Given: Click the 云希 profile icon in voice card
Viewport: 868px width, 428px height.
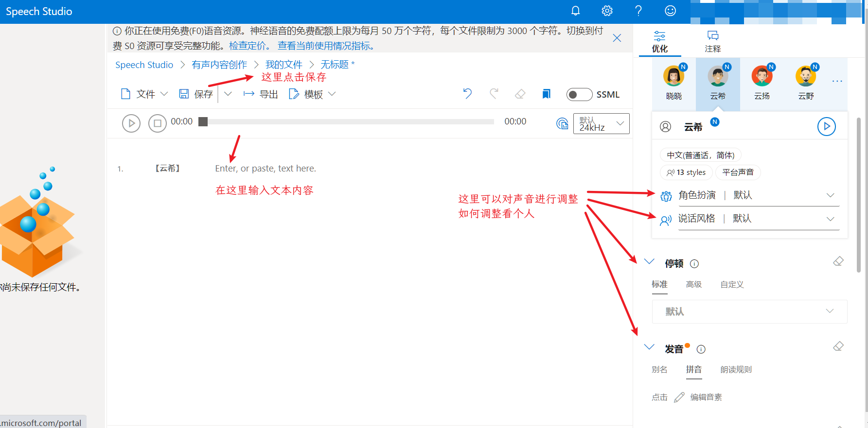Looking at the screenshot, I should point(665,127).
